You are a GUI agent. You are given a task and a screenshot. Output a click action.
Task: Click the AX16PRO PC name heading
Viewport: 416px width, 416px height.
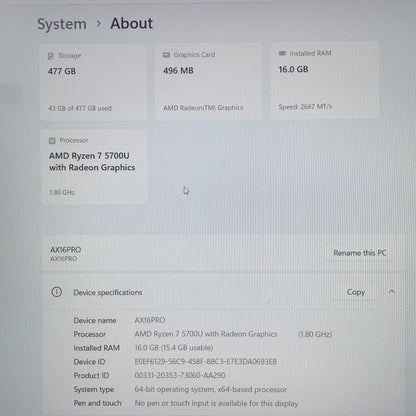click(x=66, y=250)
